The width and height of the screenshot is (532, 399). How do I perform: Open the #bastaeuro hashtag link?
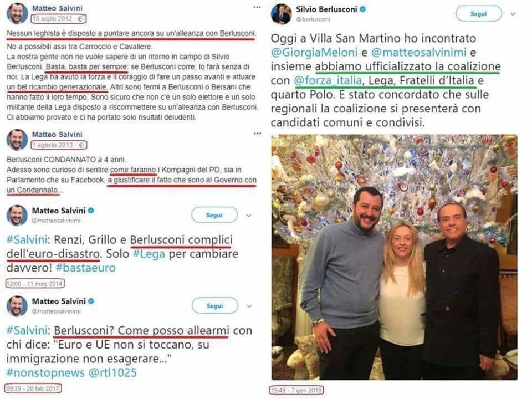pos(85,268)
